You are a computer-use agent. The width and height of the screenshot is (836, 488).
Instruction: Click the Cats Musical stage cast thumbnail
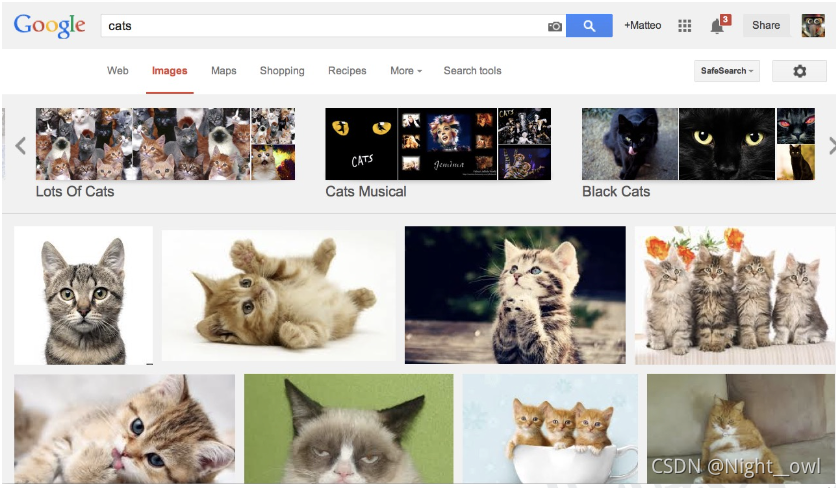coord(524,126)
